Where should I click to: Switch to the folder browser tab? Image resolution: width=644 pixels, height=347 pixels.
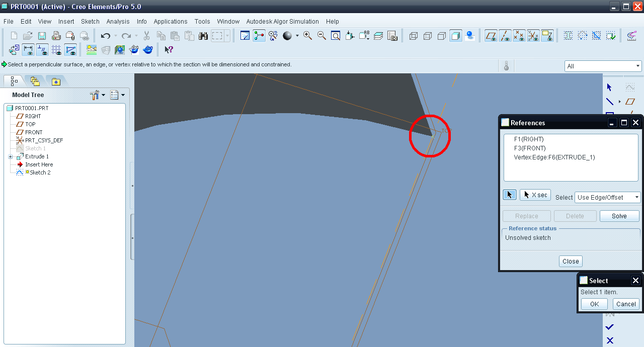pos(35,81)
